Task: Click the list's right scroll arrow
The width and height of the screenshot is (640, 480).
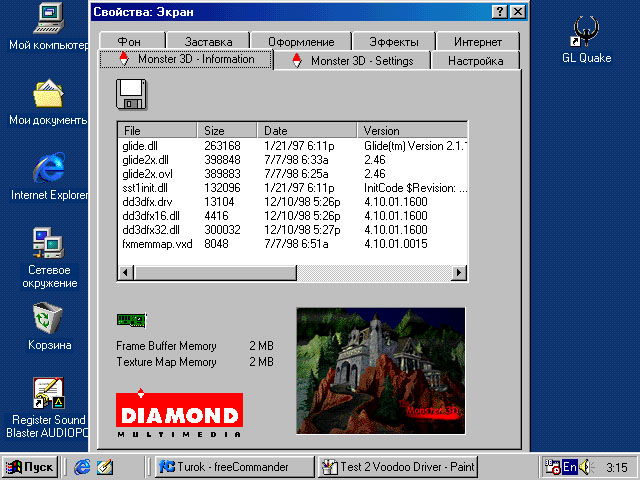Action: [459, 272]
